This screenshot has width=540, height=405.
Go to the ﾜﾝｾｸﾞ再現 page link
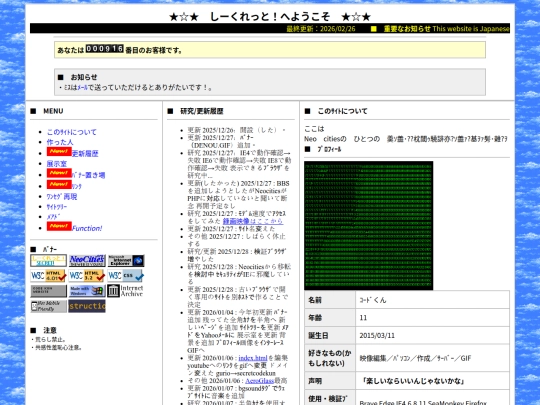(62, 197)
